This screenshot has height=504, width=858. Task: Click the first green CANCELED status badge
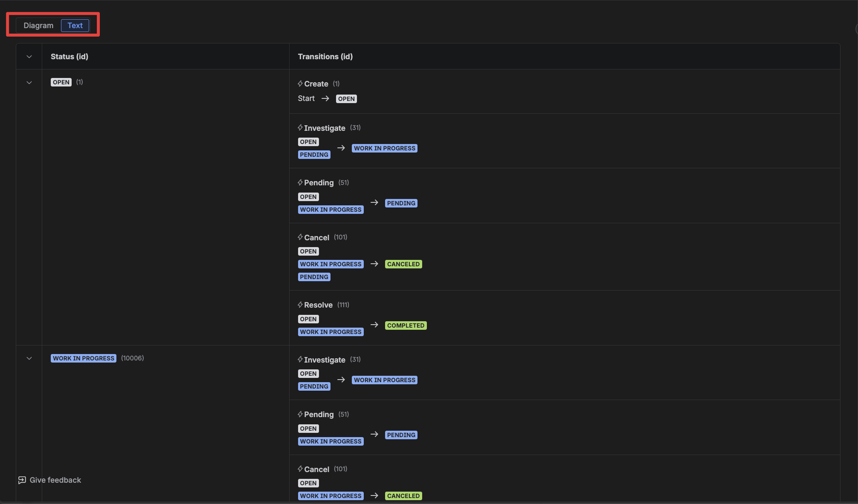(403, 264)
